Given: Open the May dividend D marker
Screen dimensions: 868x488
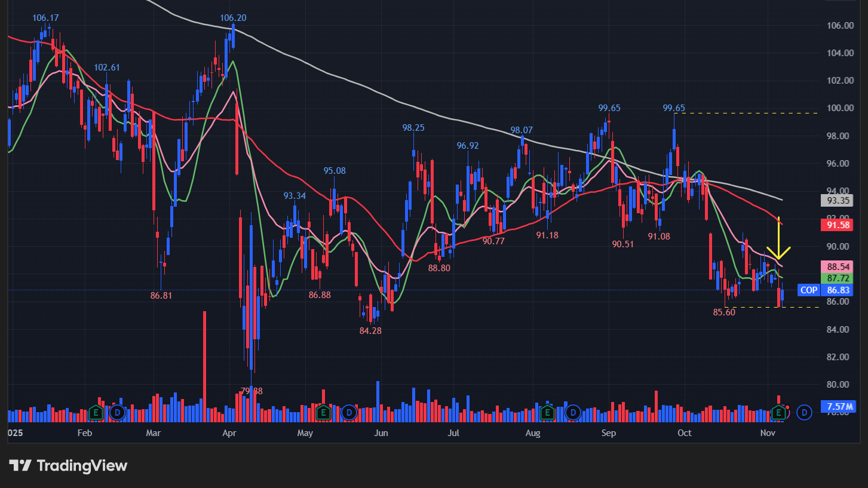Looking at the screenshot, I should [349, 412].
